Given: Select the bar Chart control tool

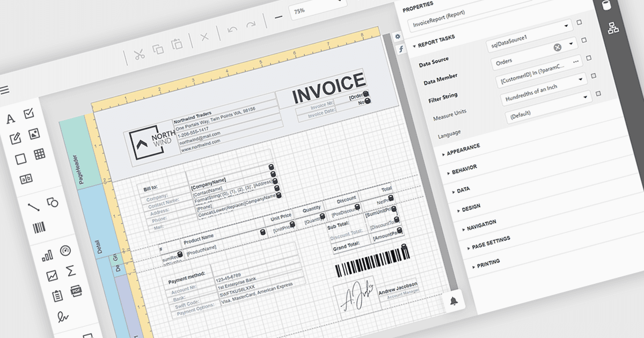Looking at the screenshot, I should coord(47,256).
